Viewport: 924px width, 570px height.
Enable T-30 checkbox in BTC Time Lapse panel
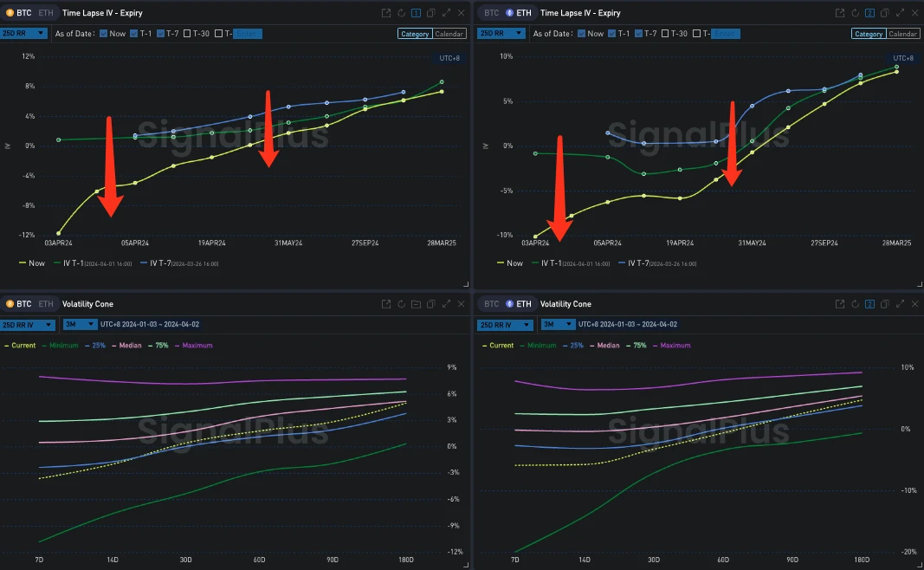tap(187, 34)
